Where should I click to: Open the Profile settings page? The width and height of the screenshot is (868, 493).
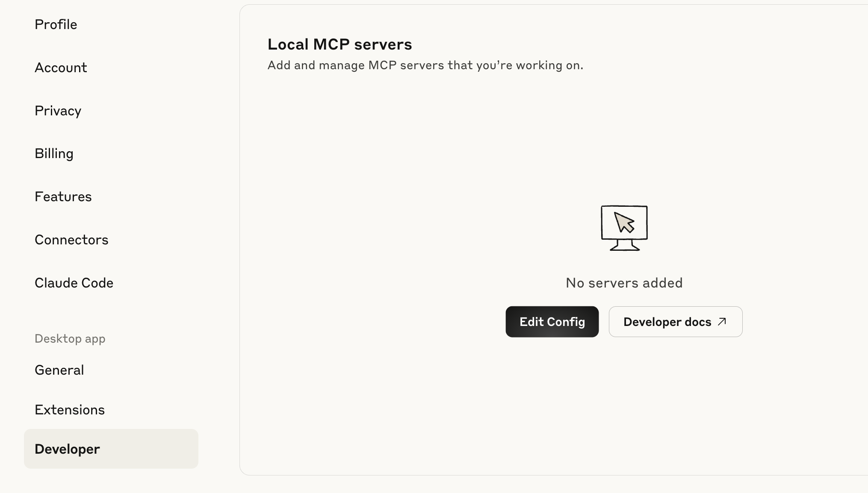click(56, 25)
